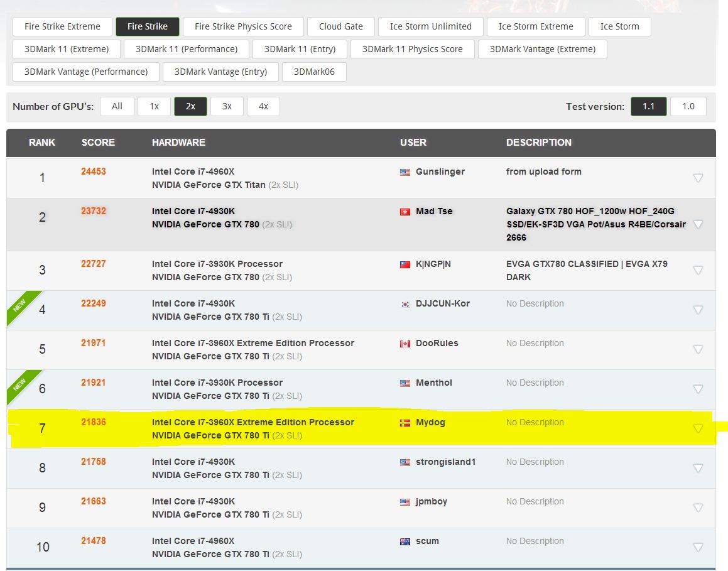Viewport: 728px width, 571px height.
Task: Open the 23732 score result
Action: 94,211
